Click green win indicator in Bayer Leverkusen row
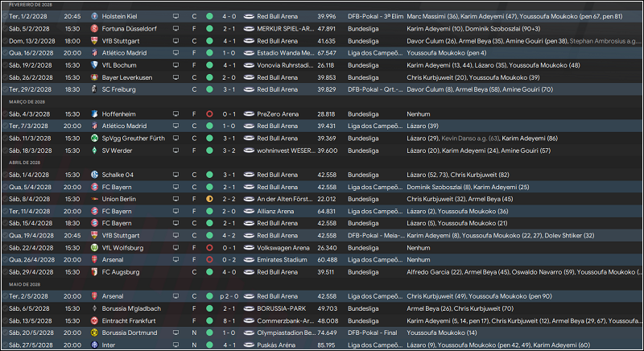 tap(209, 77)
